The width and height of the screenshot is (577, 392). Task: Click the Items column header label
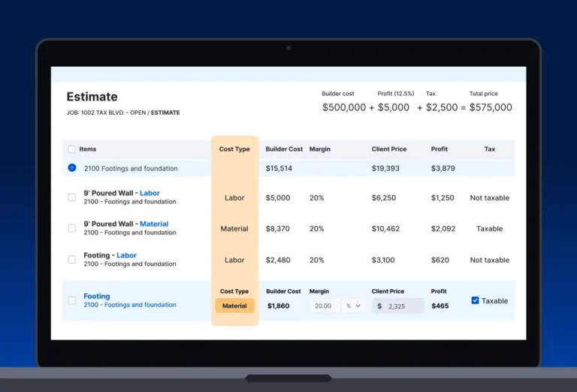coord(88,149)
